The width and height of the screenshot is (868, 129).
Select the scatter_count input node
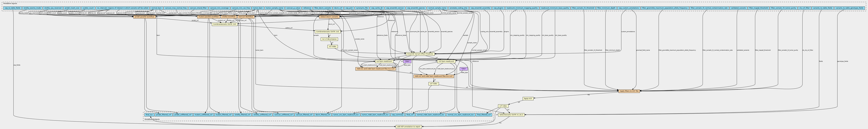(88, 8)
